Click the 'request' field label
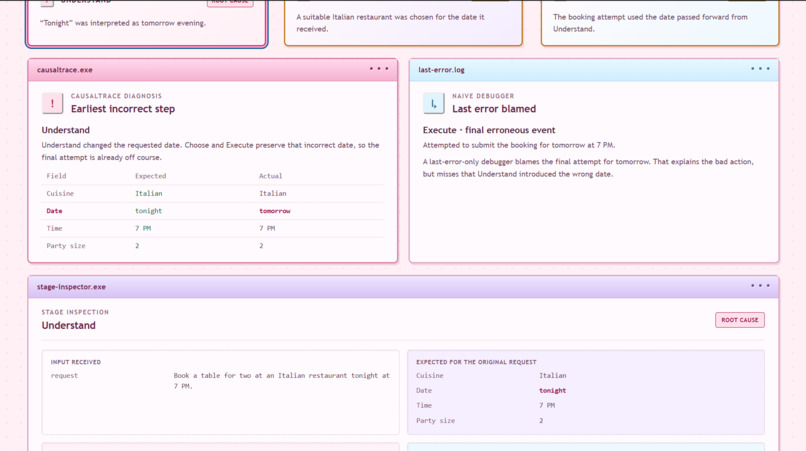806x451 pixels. click(x=64, y=376)
